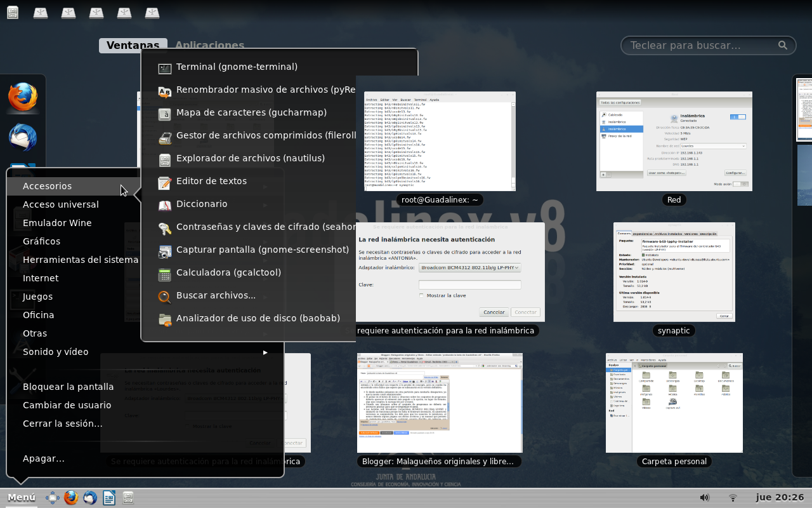Image resolution: width=812 pixels, height=508 pixels.
Task: Click the plus button in the Red window
Action: tap(603, 174)
